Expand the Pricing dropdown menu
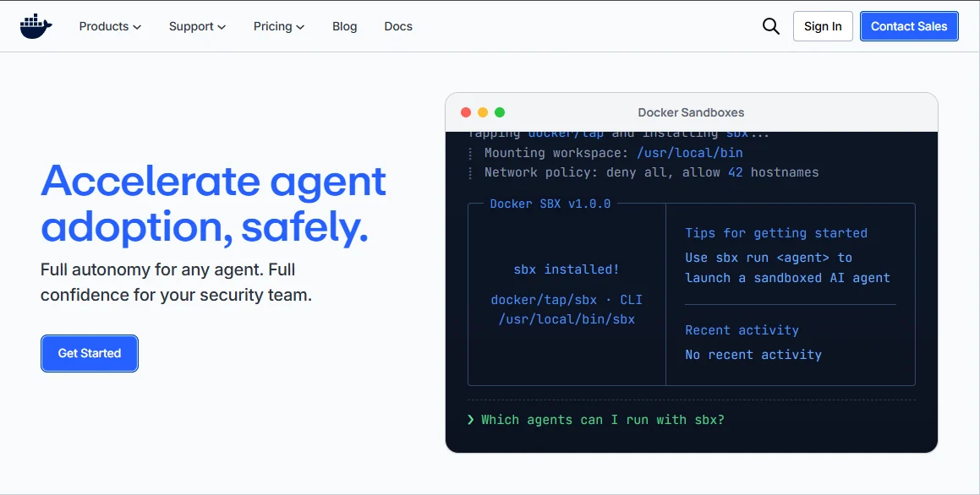Viewport: 980px width, 495px height. [x=279, y=26]
